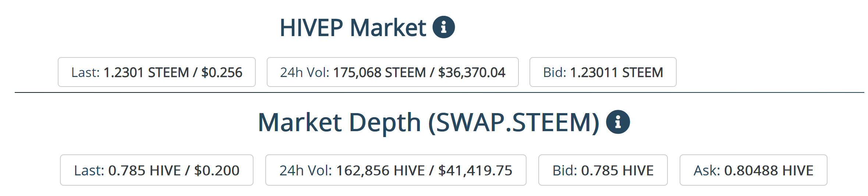This screenshot has height=196, width=868.
Task: Click the $0.200 last price value
Action: [217, 171]
